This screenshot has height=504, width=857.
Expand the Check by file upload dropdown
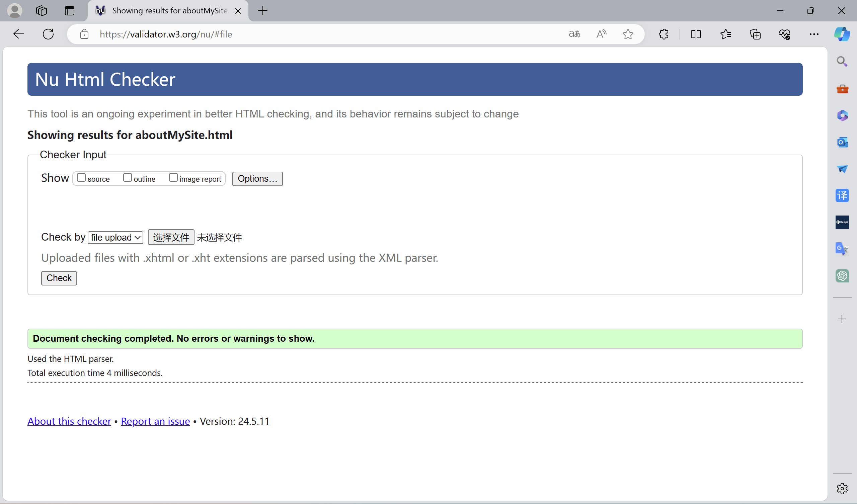pyautogui.click(x=115, y=237)
